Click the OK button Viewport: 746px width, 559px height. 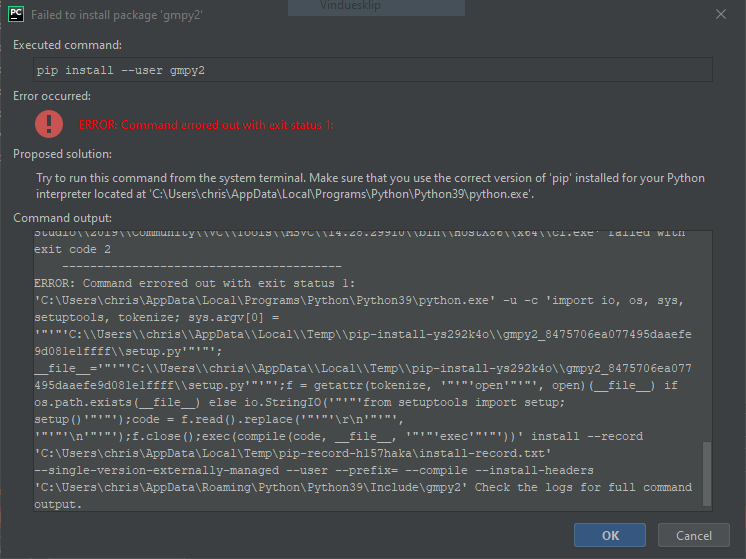(609, 535)
